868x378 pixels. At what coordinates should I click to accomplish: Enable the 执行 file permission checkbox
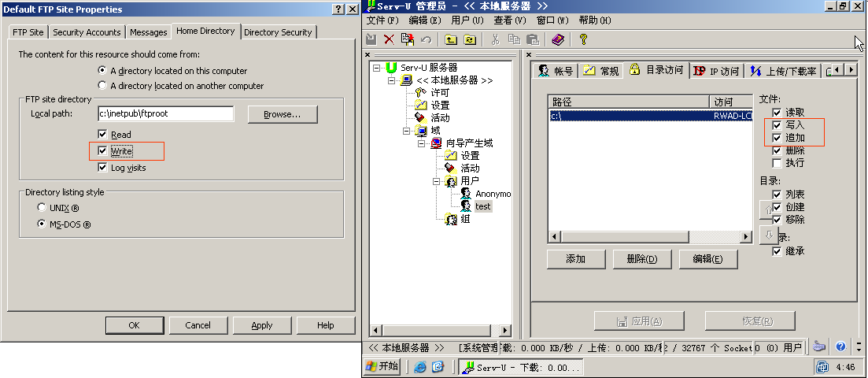click(x=777, y=163)
